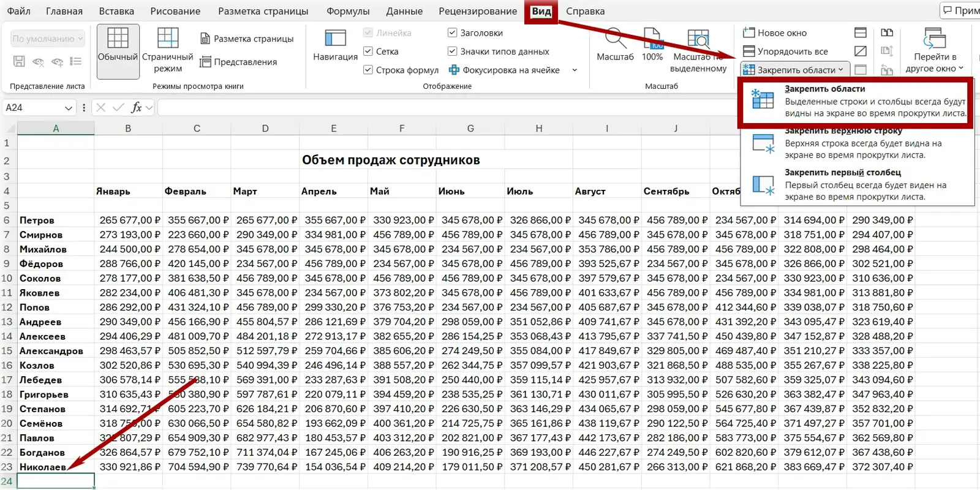Switch to the Главная tab

[x=64, y=11]
